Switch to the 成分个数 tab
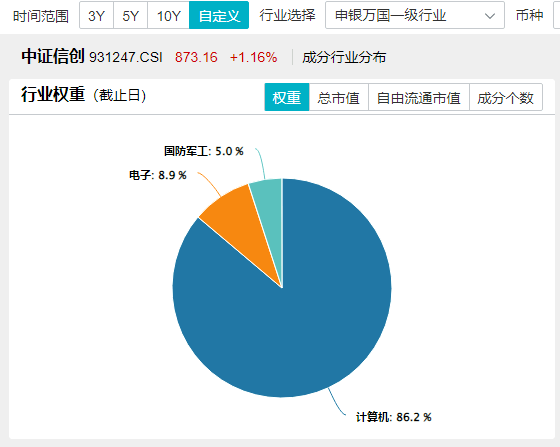This screenshot has height=447, width=560. (x=506, y=97)
